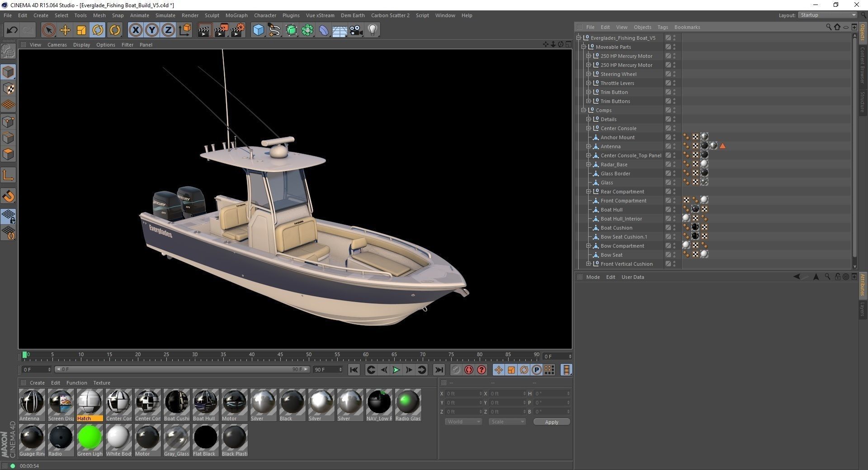The image size is (868, 470).
Task: Select the Live Selection tool
Action: [48, 30]
